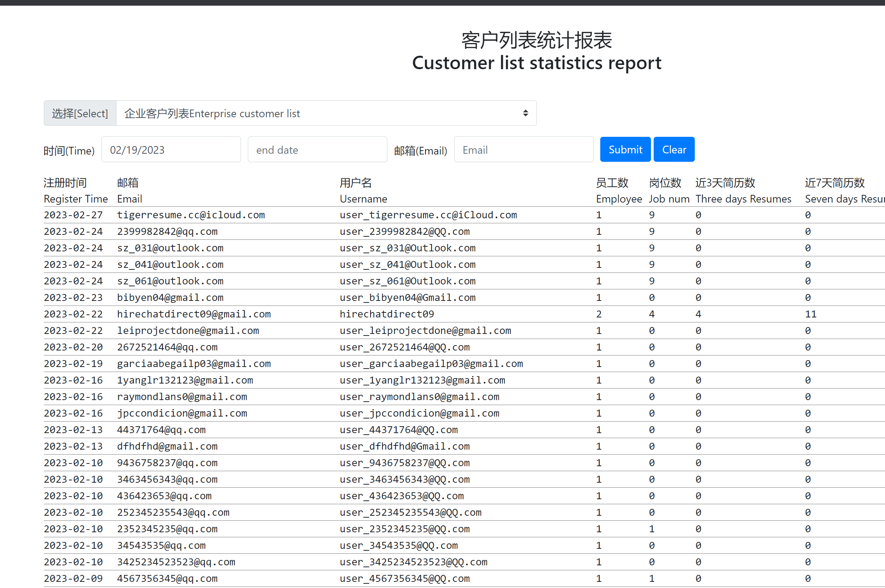
Task: Click the 选择[Select] label box
Action: [x=80, y=113]
